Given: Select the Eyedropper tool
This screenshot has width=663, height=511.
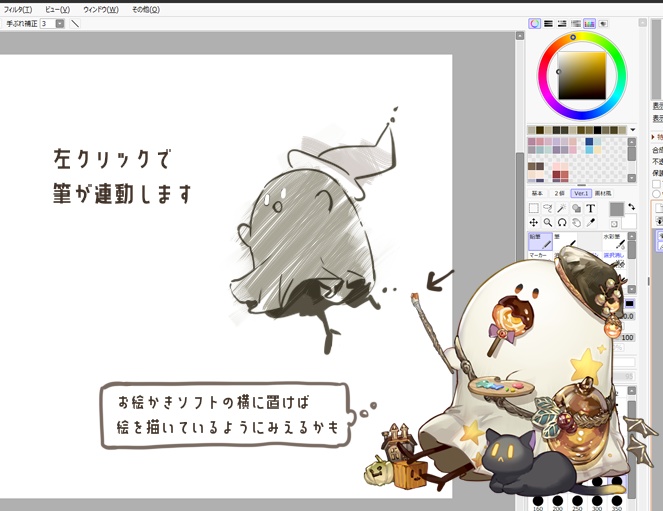Looking at the screenshot, I should (590, 222).
